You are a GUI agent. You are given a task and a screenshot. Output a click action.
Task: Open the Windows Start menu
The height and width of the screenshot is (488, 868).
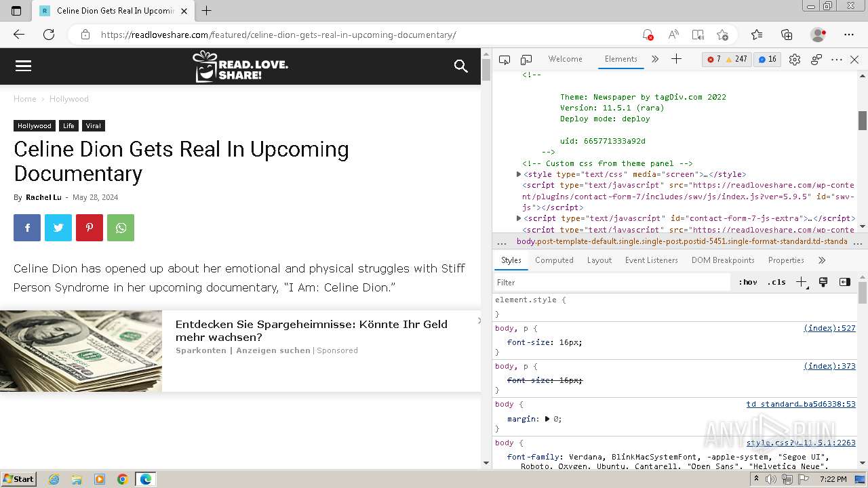(18, 479)
